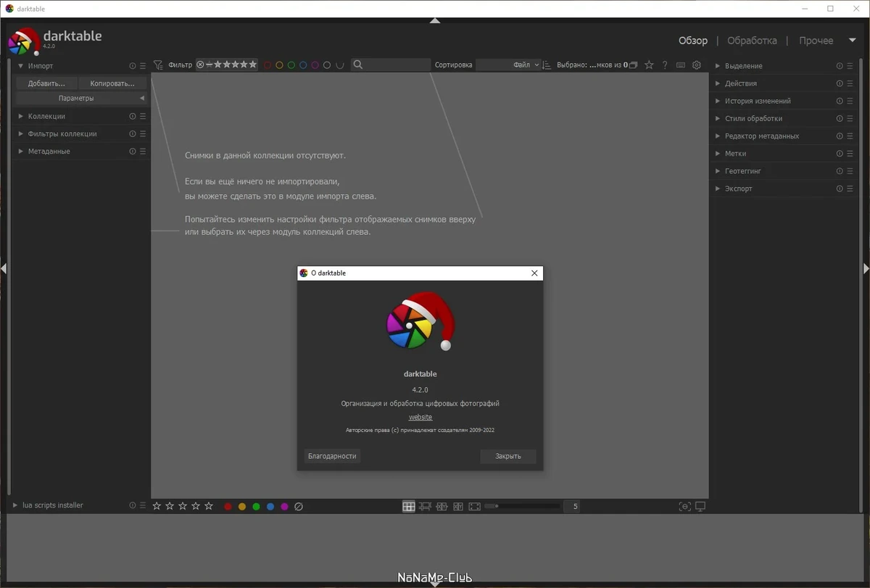This screenshot has width=870, height=588.
Task: Reset the Коллекции module parameters
Action: (133, 116)
